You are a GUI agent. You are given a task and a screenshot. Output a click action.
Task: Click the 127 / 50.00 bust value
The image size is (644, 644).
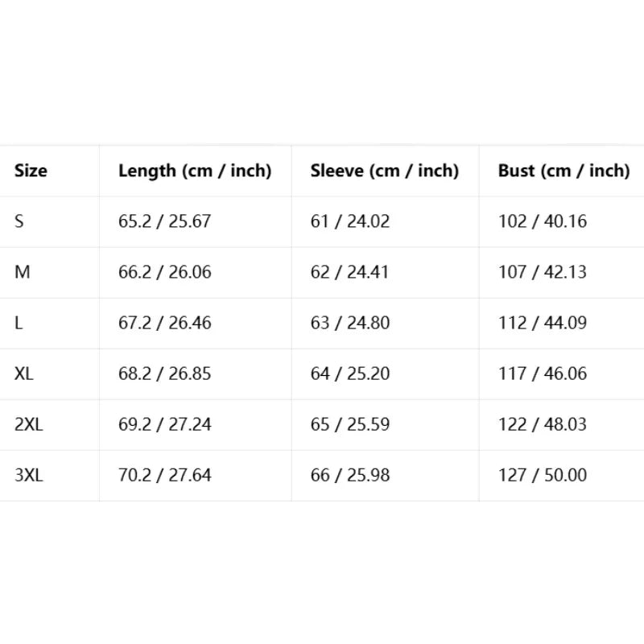click(543, 475)
